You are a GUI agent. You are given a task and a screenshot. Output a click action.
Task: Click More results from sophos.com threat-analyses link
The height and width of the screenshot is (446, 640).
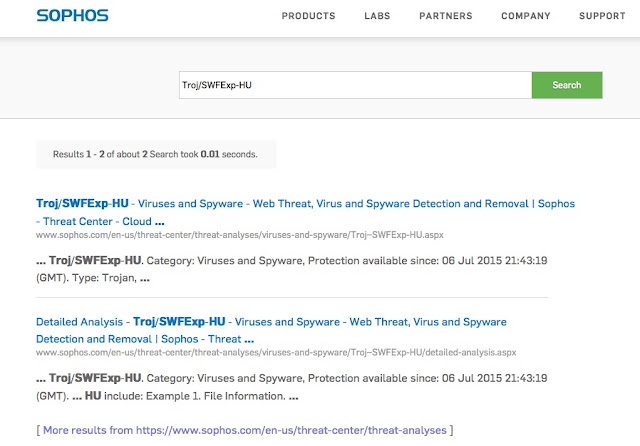click(x=244, y=430)
